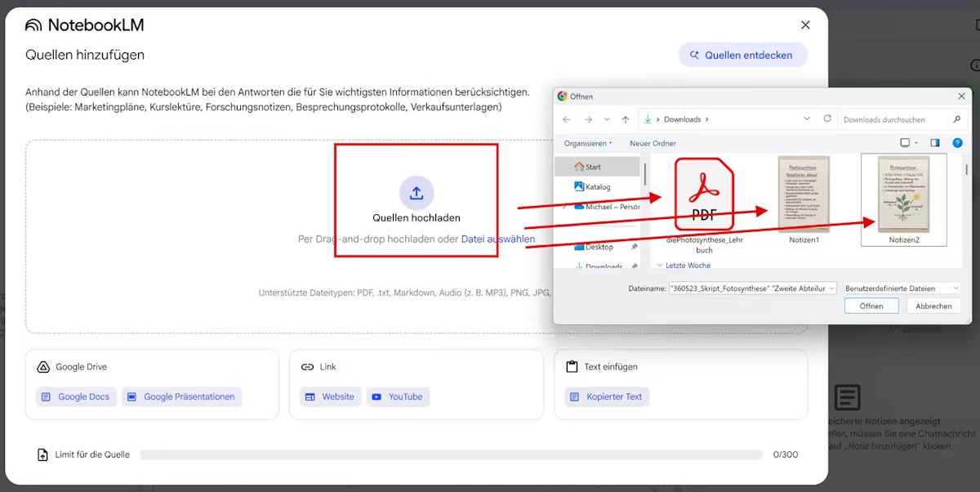980x492 pixels.
Task: Click the Google Drive triangle icon
Action: point(44,367)
